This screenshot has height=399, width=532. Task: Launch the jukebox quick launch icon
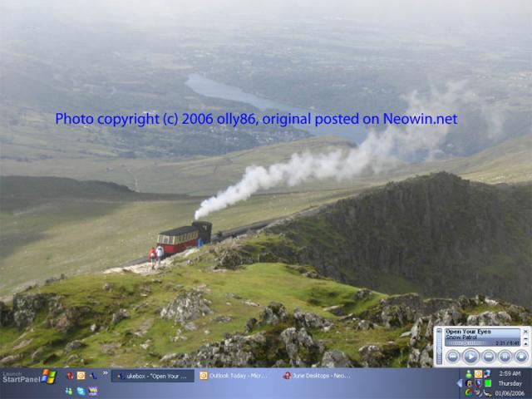pyautogui.click(x=93, y=376)
